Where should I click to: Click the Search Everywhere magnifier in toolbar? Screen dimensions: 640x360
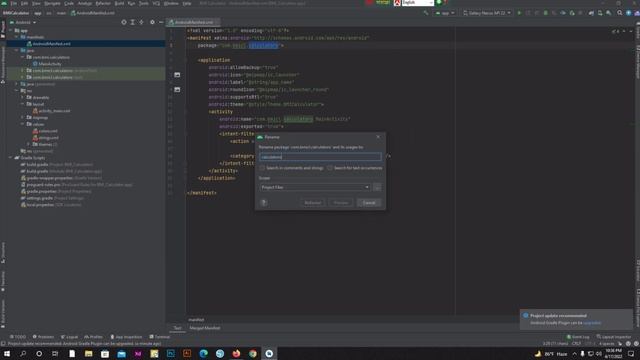(x=620, y=13)
